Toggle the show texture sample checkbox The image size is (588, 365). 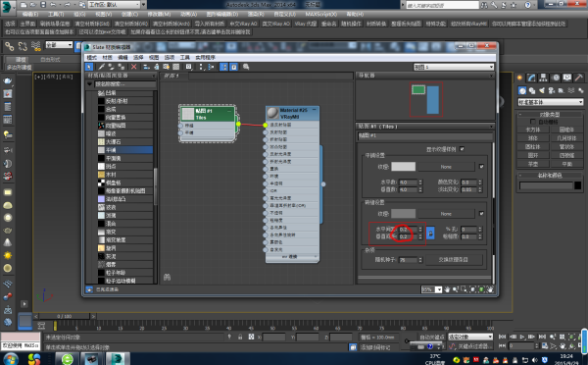coord(462,149)
